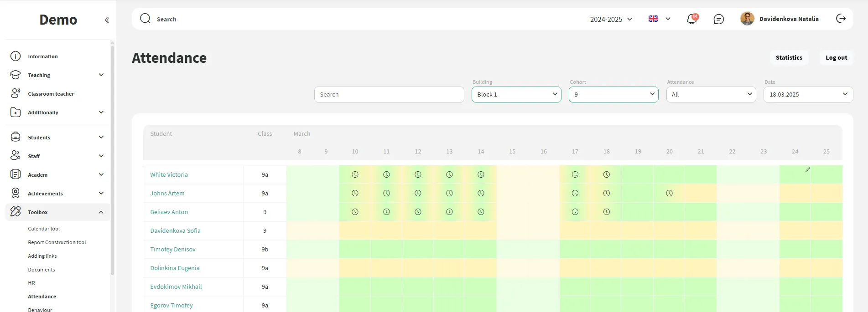The height and width of the screenshot is (312, 868).
Task: Select Report Construction tool menu item
Action: pos(57,242)
